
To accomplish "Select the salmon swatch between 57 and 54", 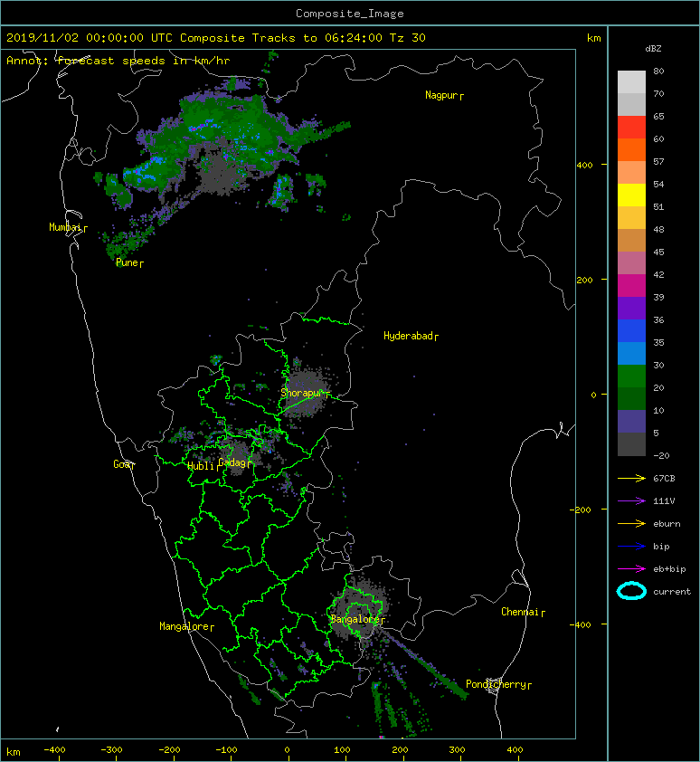I will click(631, 172).
